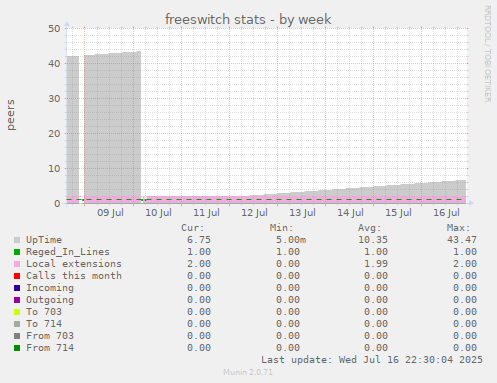The image size is (497, 383).
Task: Click the 'From 703' legend label
Action: (x=50, y=336)
